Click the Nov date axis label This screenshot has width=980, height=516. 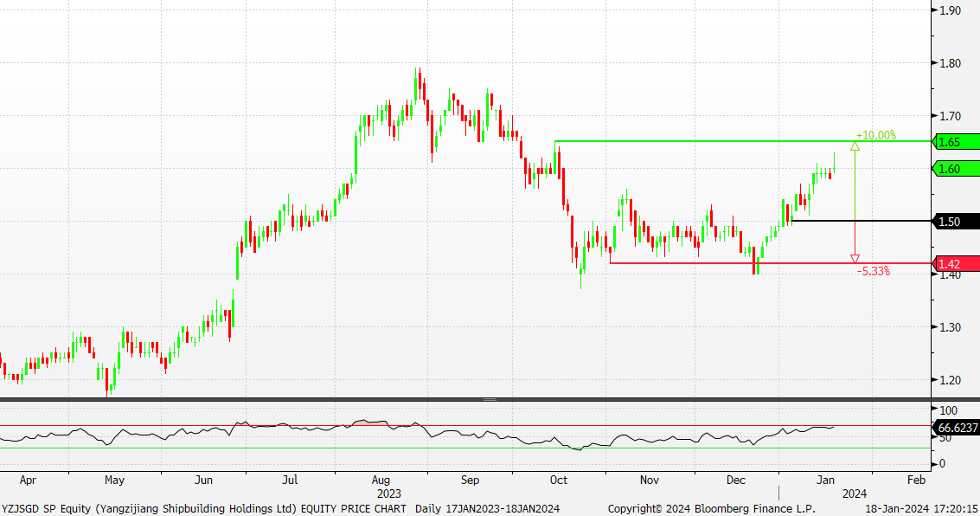click(x=650, y=481)
